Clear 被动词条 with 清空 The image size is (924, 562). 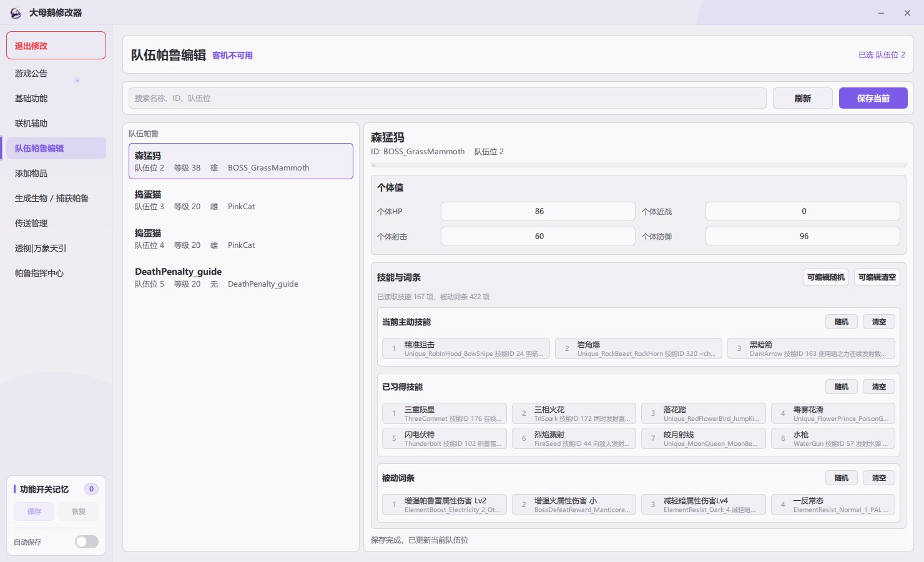coord(879,478)
